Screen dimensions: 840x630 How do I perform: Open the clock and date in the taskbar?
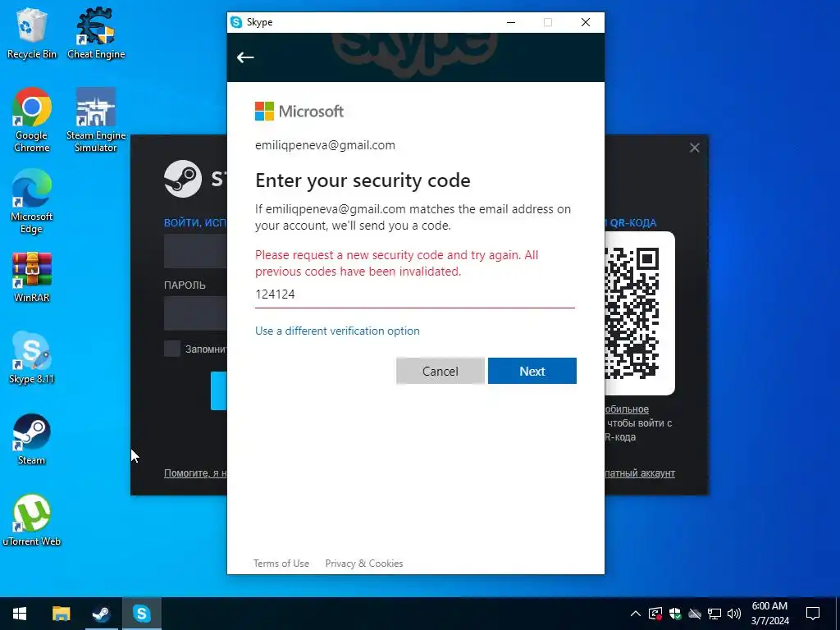click(x=769, y=614)
